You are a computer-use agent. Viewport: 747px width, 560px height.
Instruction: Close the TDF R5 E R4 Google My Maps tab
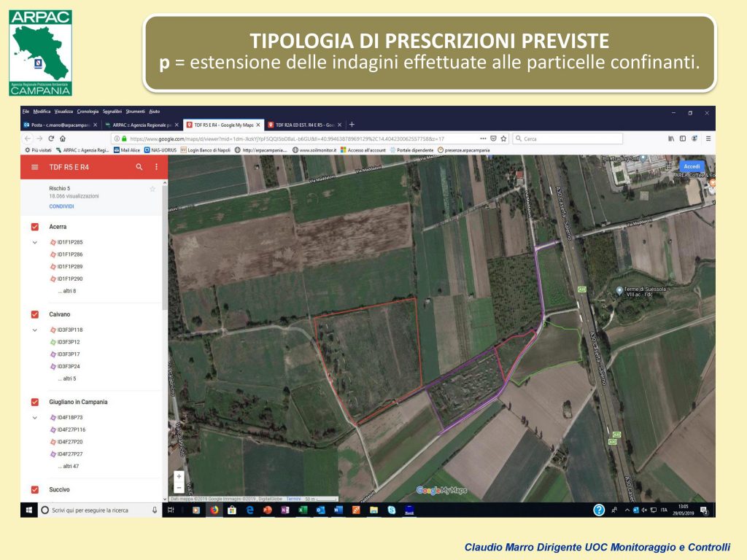[x=258, y=125]
